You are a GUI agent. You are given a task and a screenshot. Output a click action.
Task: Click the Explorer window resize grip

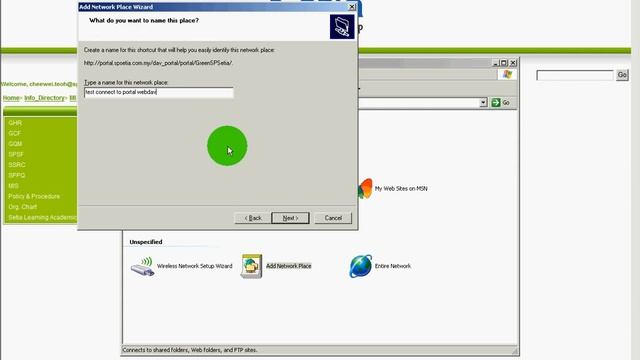point(515,351)
